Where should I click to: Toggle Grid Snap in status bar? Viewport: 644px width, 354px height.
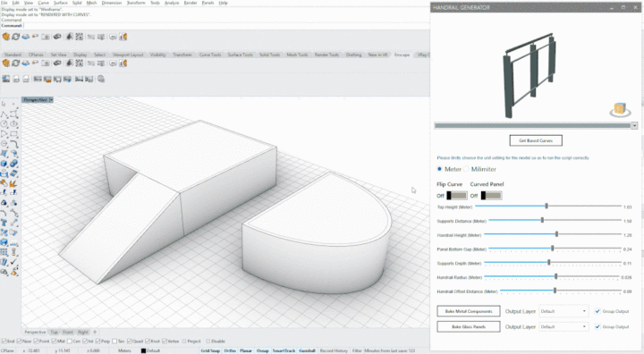click(x=210, y=350)
